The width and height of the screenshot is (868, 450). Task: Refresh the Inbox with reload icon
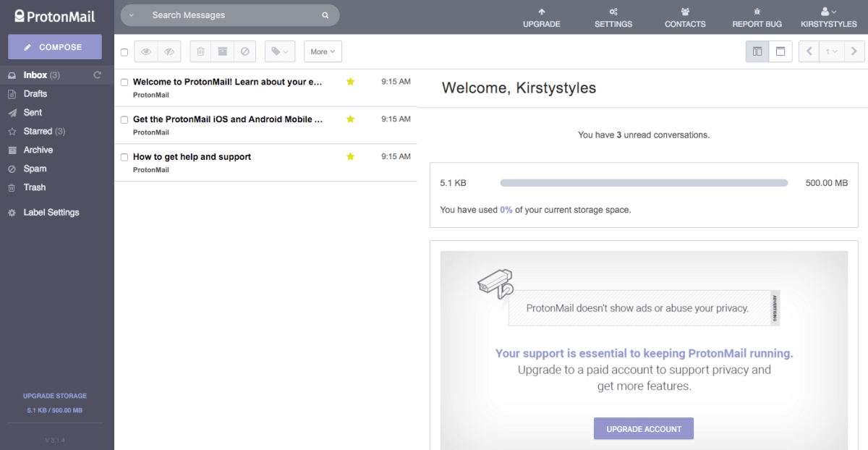click(97, 75)
